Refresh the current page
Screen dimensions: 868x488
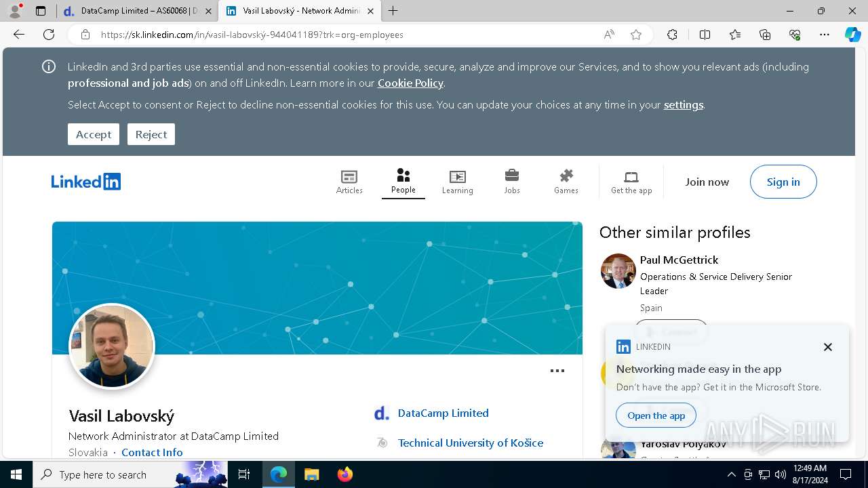[x=49, y=35]
